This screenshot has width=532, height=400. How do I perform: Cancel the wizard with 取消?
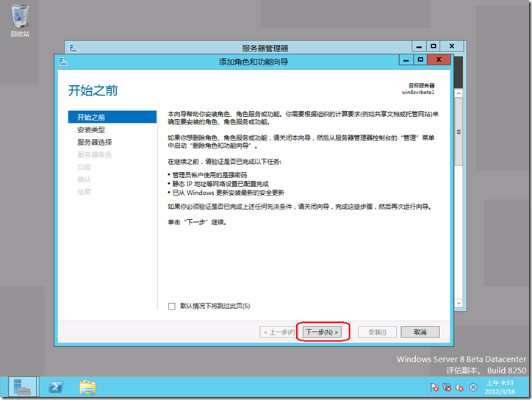point(420,332)
